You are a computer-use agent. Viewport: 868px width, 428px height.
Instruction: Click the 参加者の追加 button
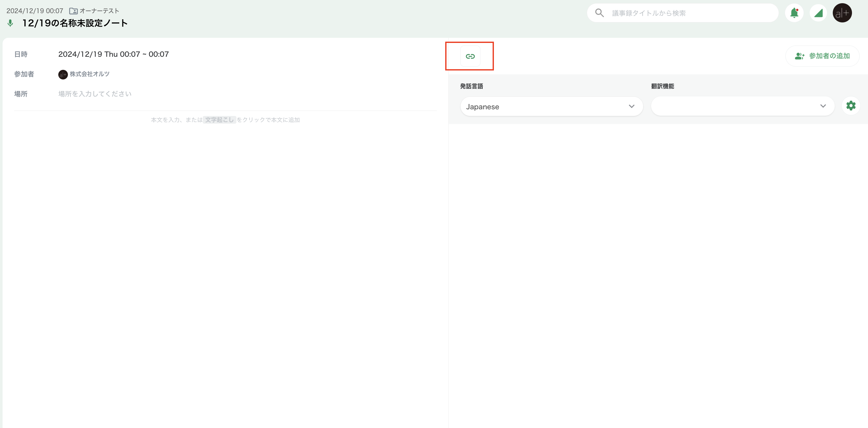tap(822, 56)
